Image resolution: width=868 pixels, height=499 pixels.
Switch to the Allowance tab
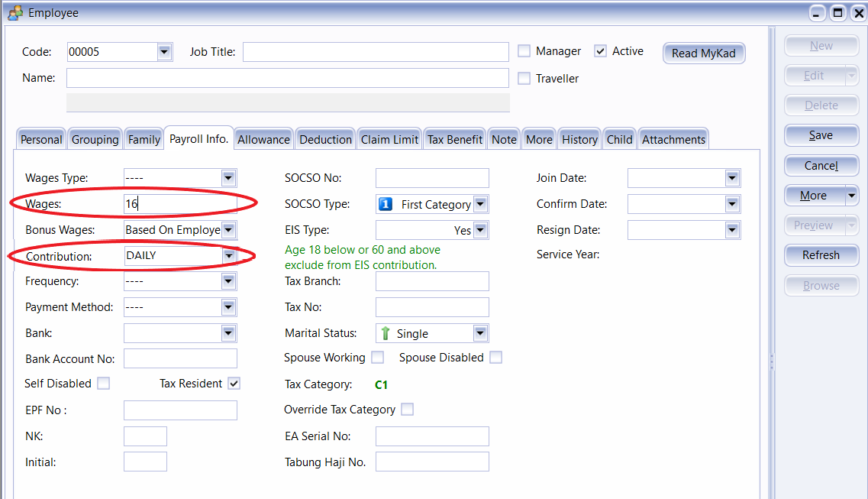coord(263,139)
